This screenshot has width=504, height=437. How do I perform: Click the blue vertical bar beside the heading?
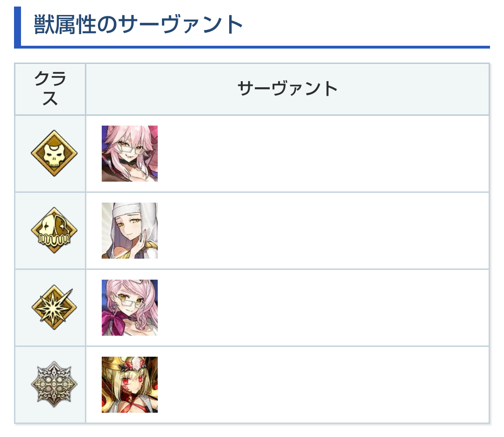[17, 27]
